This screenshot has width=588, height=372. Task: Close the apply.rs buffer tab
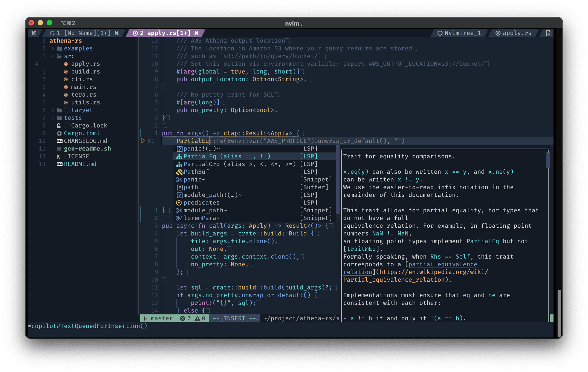coord(197,33)
